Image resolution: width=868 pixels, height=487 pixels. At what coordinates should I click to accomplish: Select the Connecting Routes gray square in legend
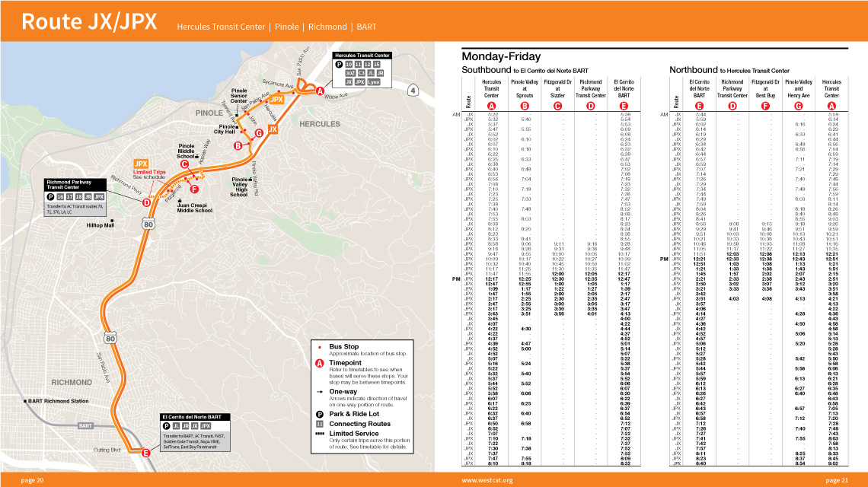click(320, 424)
